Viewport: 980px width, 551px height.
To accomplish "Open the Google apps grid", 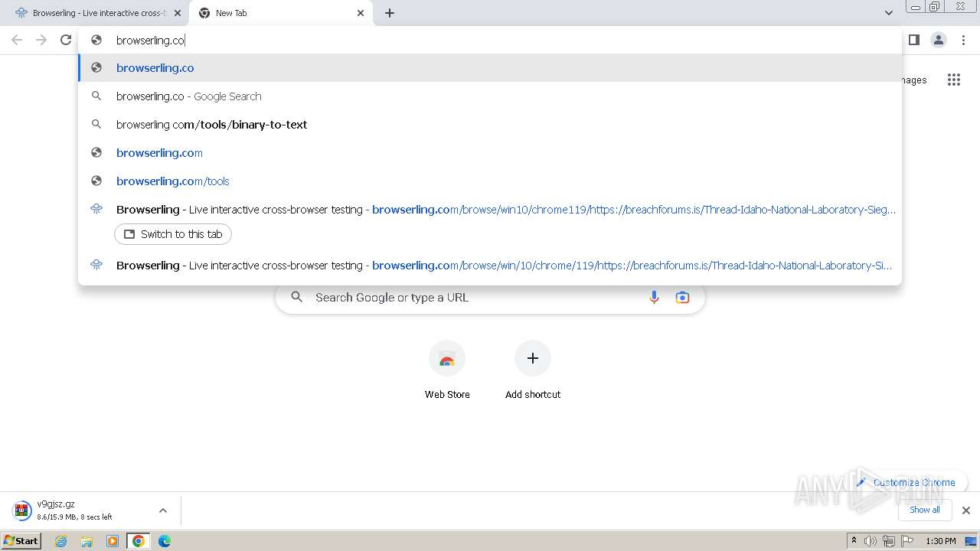I will [x=953, y=80].
